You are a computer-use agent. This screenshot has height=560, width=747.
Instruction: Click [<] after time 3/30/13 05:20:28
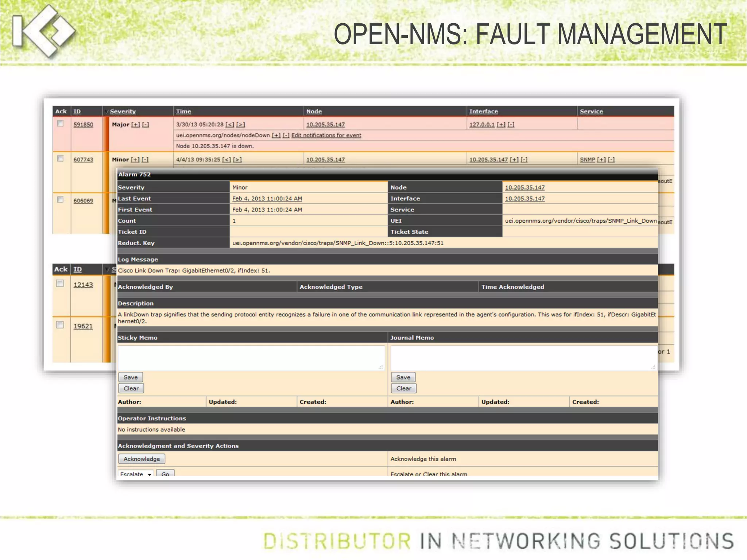click(230, 125)
